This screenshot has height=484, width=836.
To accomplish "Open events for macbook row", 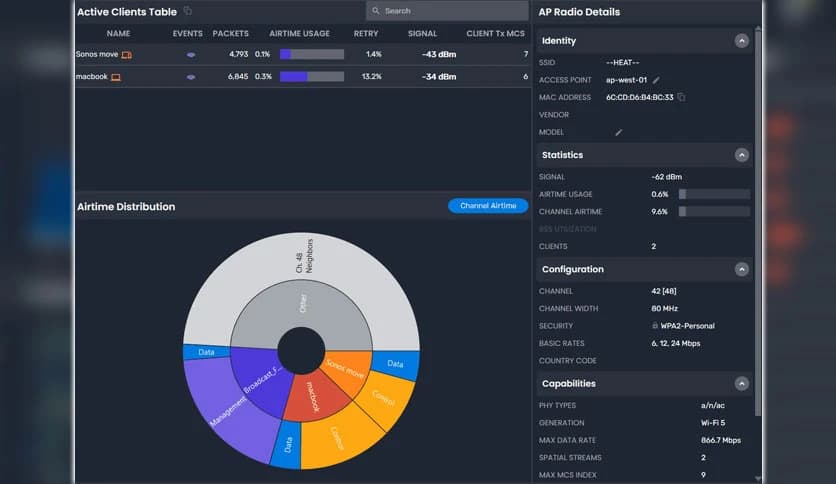I will pyautogui.click(x=191, y=77).
